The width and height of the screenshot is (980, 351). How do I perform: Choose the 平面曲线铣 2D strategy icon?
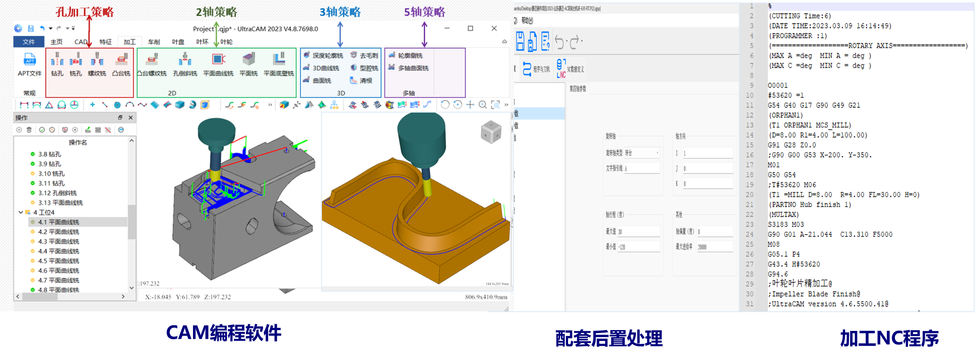click(x=218, y=64)
